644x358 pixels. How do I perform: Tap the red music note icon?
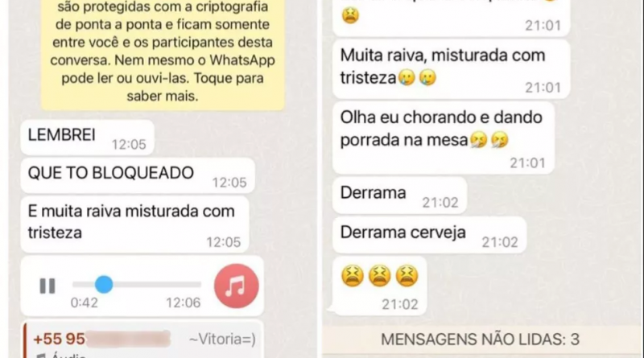click(236, 286)
